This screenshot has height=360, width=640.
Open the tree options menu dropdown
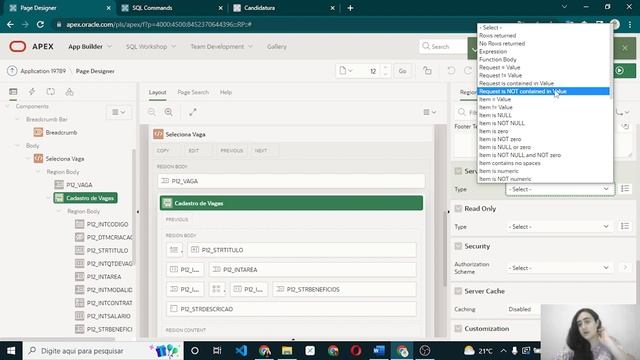(x=119, y=112)
